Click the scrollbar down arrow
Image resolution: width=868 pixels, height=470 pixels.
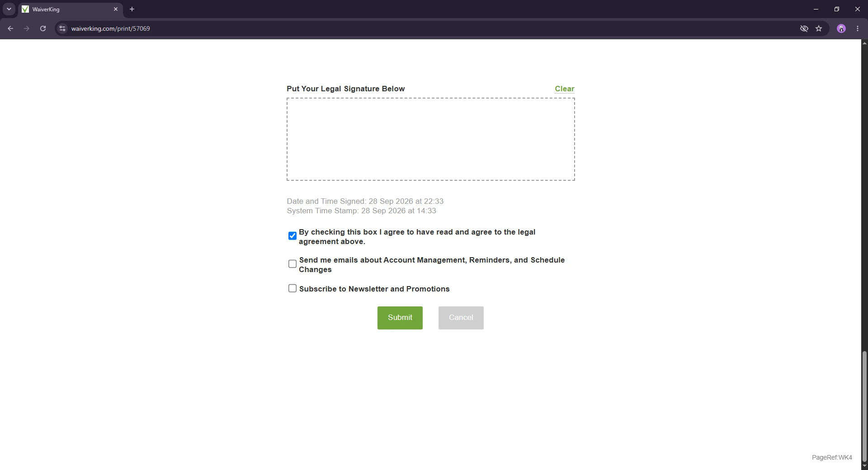(864, 466)
